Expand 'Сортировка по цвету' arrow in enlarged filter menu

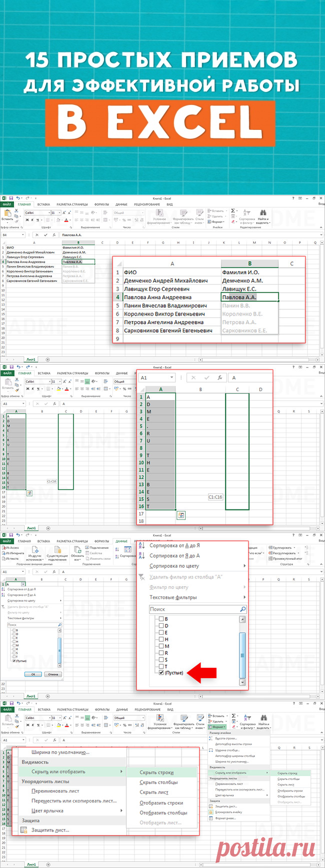[x=244, y=566]
